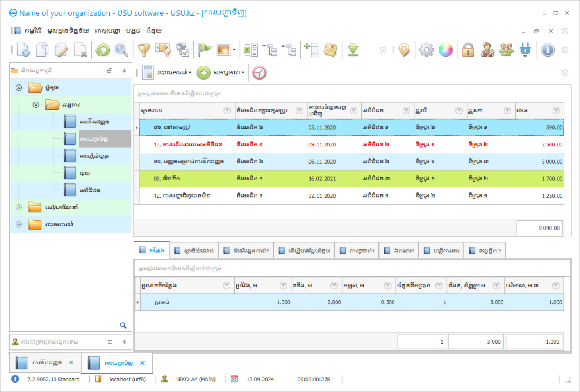Open the កម្មវិធី menu
580x392 pixels.
coord(33,31)
